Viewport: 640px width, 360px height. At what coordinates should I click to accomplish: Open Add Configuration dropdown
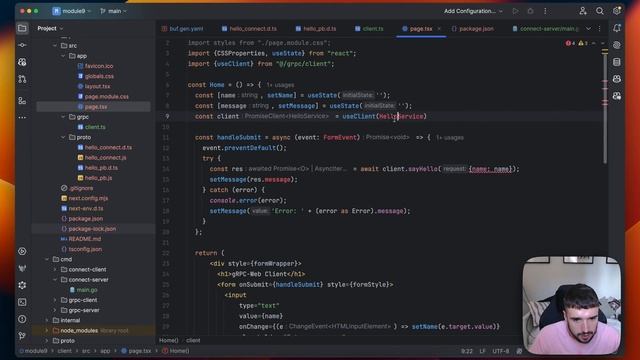473,11
